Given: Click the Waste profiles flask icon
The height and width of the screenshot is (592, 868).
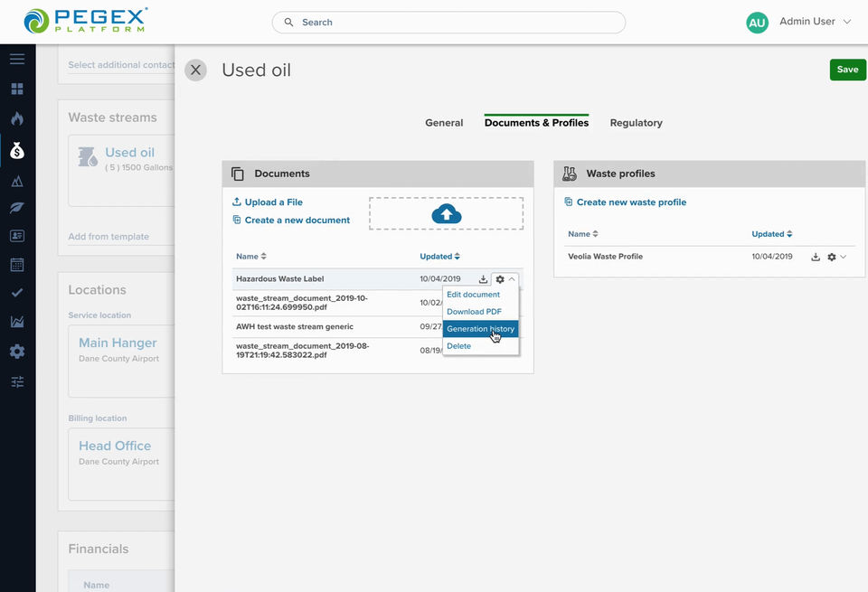Looking at the screenshot, I should point(569,174).
